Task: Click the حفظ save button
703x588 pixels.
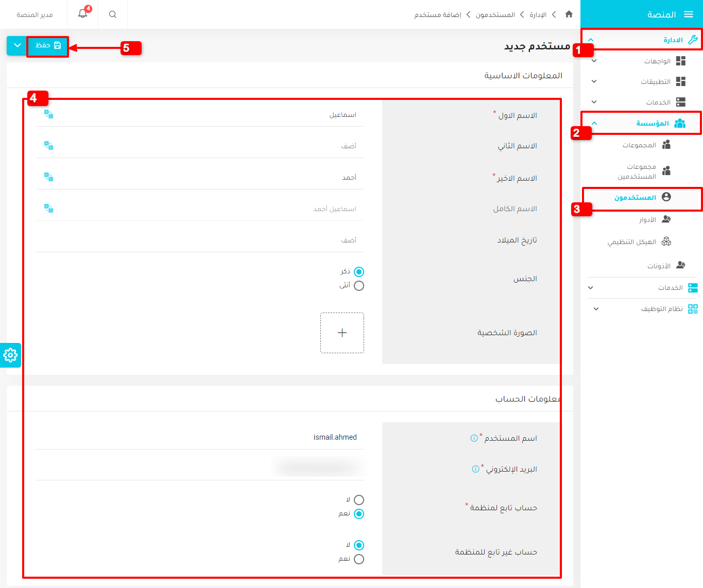Action: 48,45
